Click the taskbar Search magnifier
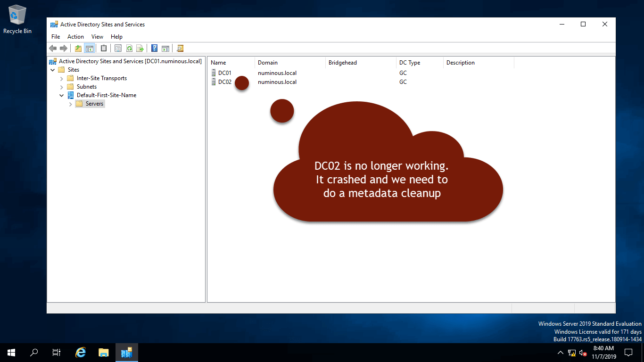This screenshot has width=644, height=362. click(x=34, y=353)
